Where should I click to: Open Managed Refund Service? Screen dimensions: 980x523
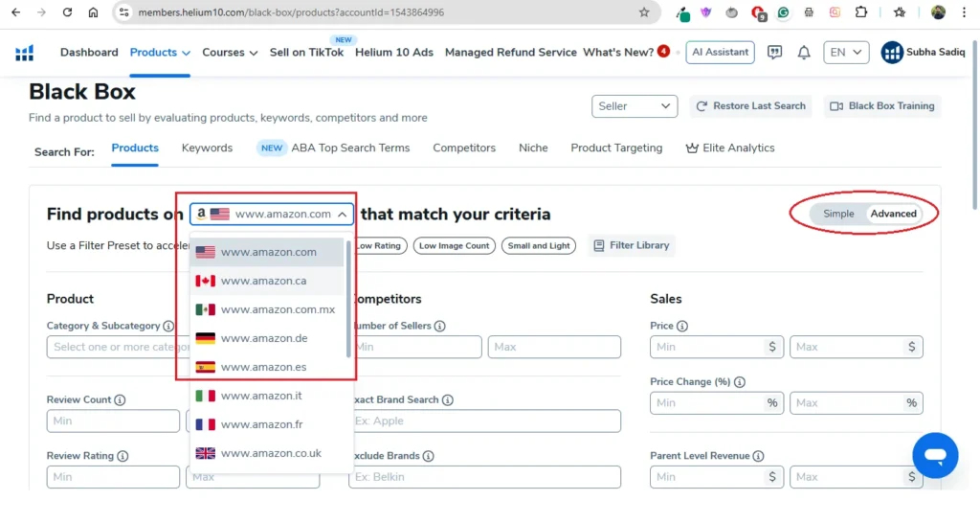pyautogui.click(x=511, y=53)
